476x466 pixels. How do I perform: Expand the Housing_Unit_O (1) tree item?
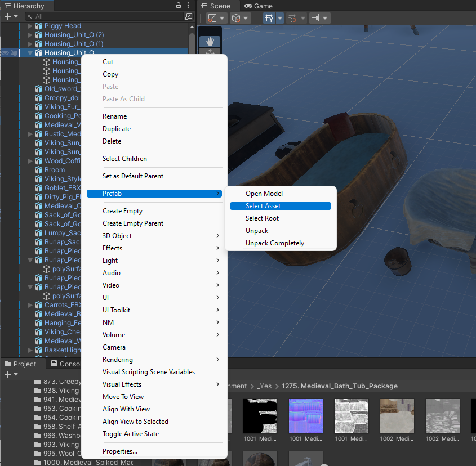pos(30,44)
